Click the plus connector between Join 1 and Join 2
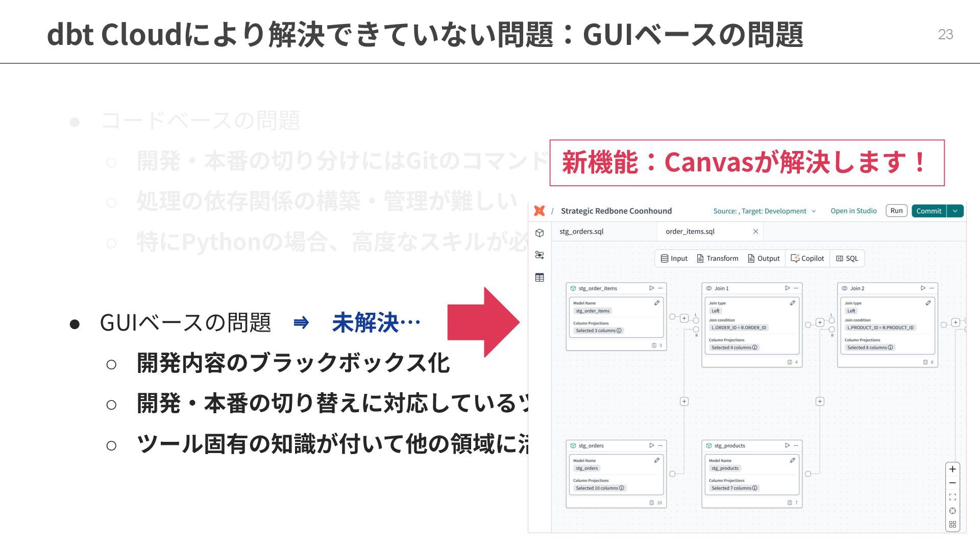 point(820,322)
